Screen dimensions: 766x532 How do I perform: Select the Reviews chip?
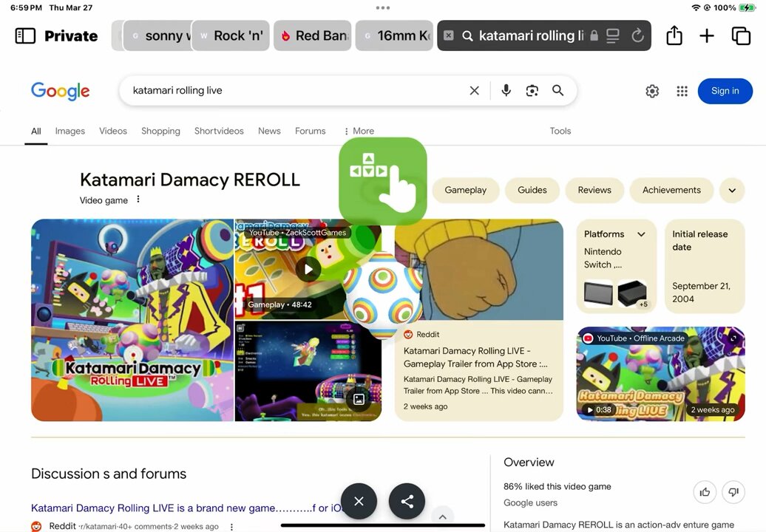pyautogui.click(x=594, y=190)
